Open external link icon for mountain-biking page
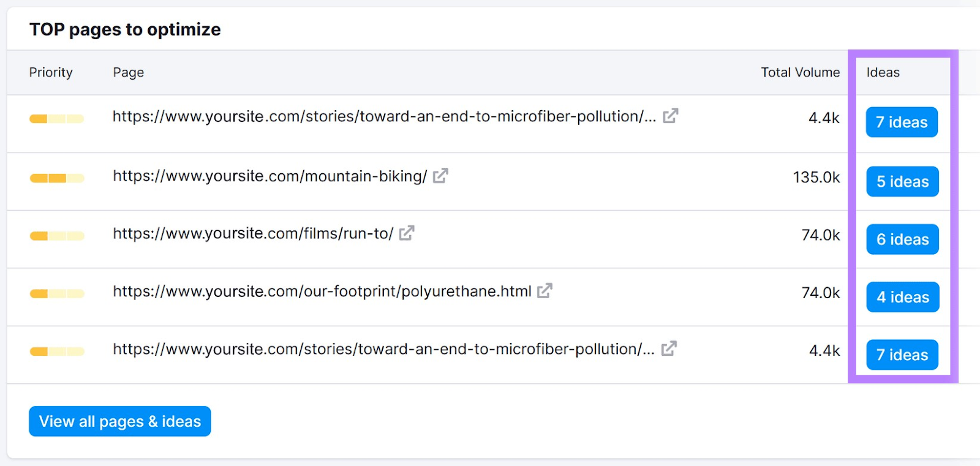Viewport: 980px width, 466px height. (440, 176)
